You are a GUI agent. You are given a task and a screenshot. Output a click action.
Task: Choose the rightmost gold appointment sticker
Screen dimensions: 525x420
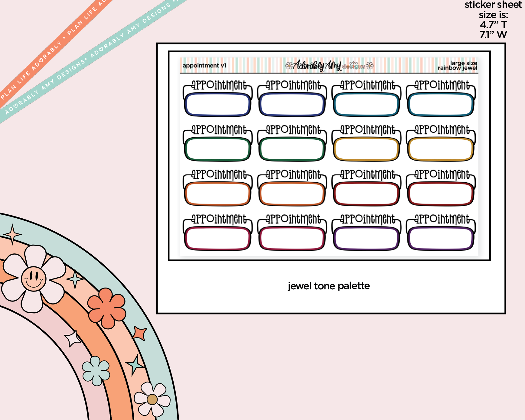[441, 143]
